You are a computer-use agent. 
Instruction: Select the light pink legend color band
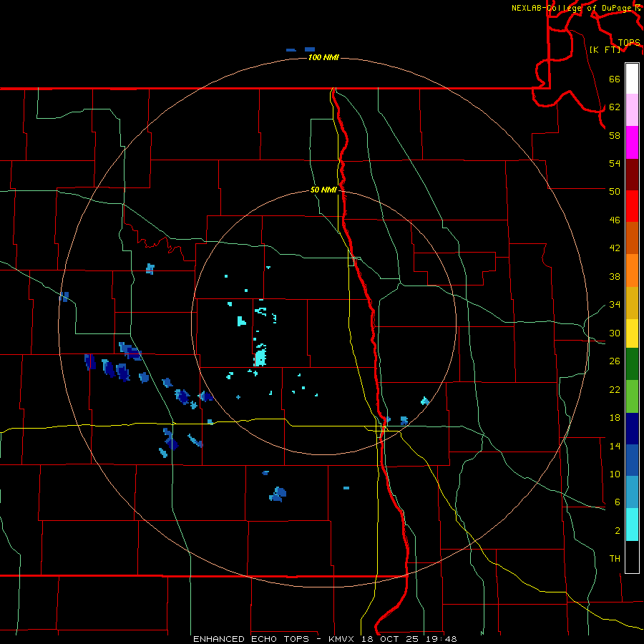632,110
